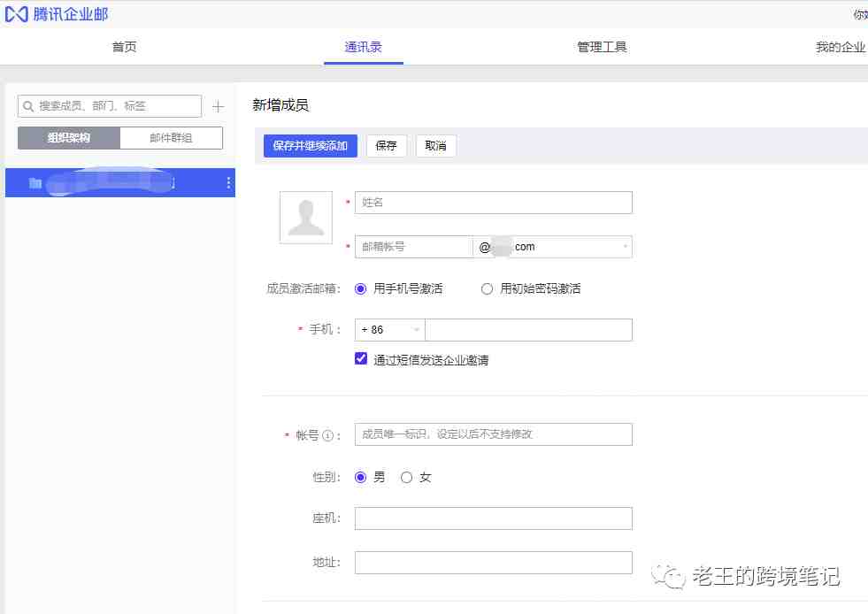Click the magnifier icon in search field
The height and width of the screenshot is (614, 868).
coord(28,106)
